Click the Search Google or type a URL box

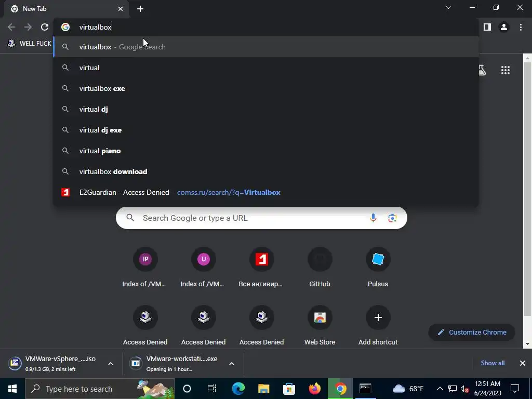[x=262, y=218]
